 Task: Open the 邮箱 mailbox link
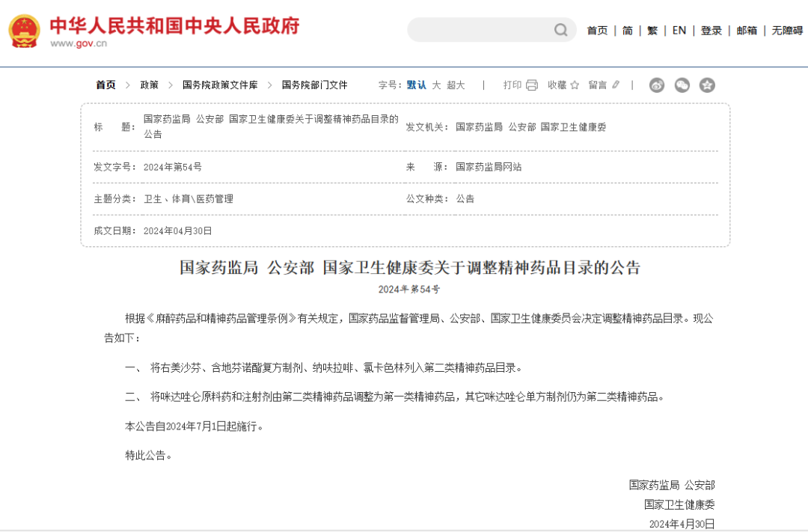[x=747, y=31]
